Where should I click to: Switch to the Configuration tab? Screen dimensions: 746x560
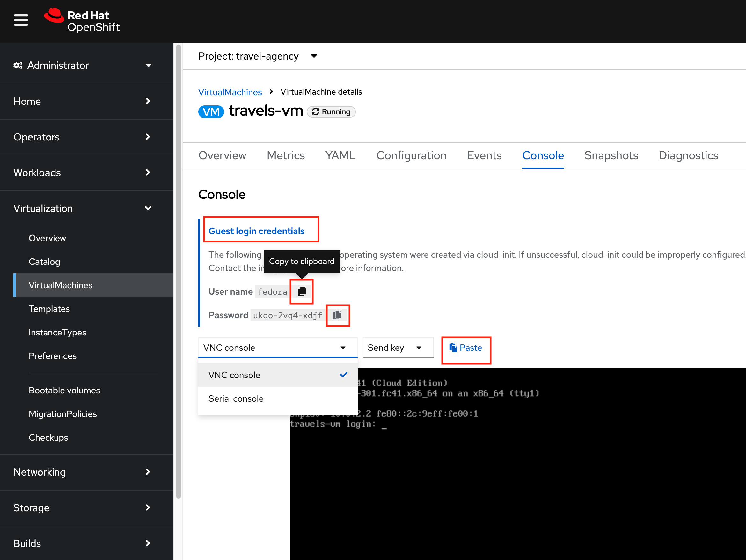(x=411, y=156)
